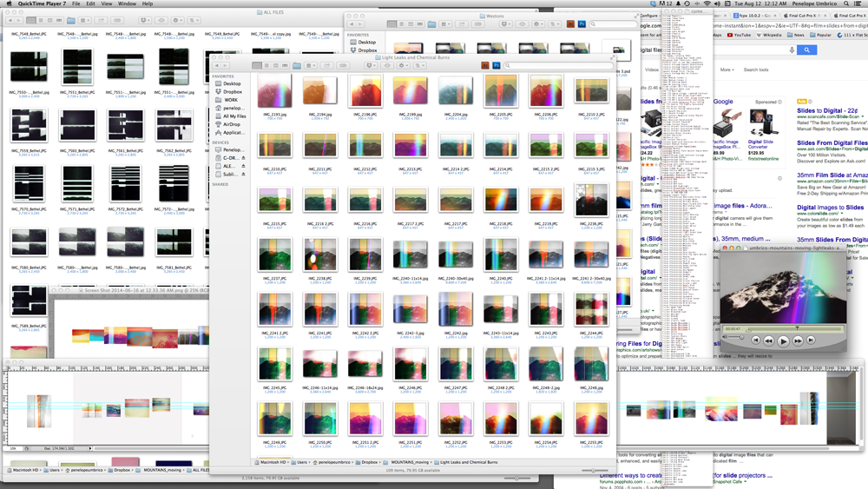Switch Light Leaks window to list view
The height and width of the screenshot is (489, 868).
pyautogui.click(x=267, y=65)
